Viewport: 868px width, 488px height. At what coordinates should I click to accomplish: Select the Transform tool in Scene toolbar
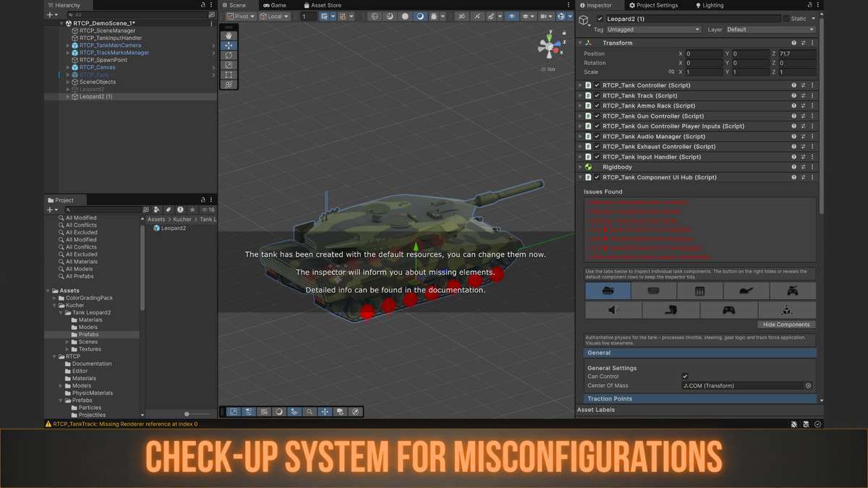229,84
